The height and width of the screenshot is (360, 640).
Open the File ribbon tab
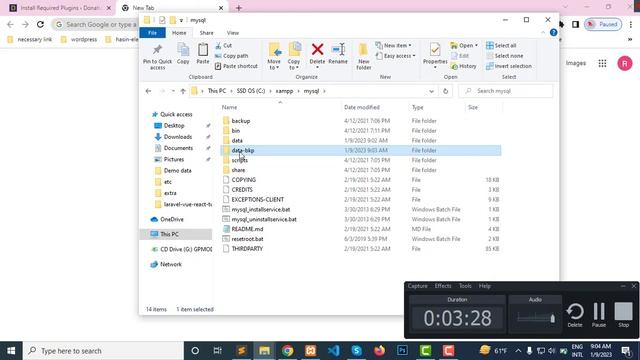pyautogui.click(x=152, y=33)
